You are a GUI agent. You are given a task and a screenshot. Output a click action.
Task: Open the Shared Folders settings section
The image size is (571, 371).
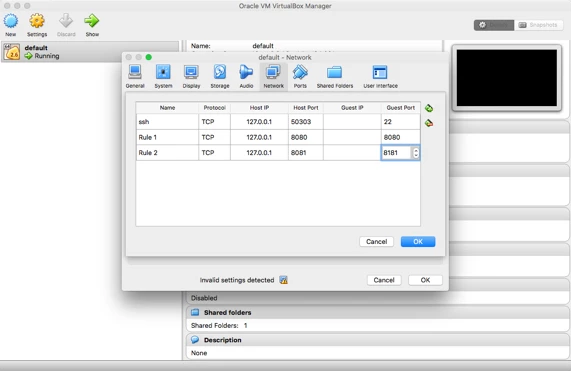click(x=335, y=76)
